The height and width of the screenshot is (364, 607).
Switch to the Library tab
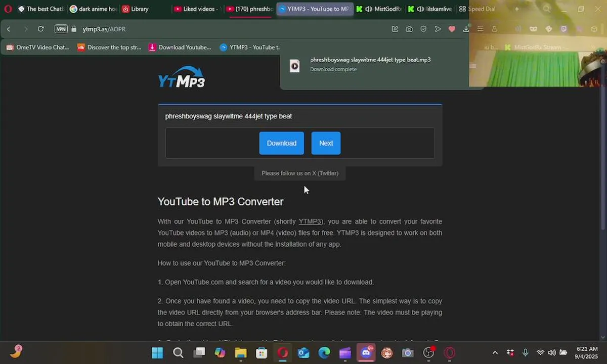coord(136,9)
